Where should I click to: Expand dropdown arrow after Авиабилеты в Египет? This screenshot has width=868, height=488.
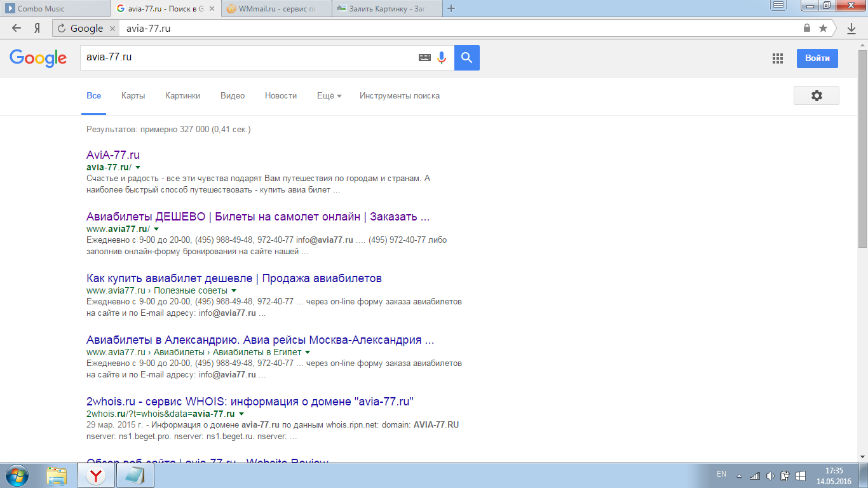[x=308, y=353]
